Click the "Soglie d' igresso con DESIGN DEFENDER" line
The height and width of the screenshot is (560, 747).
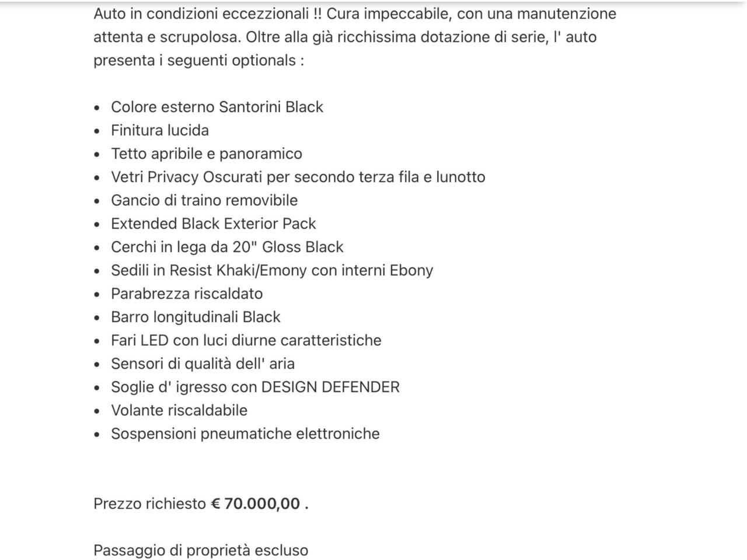(255, 387)
